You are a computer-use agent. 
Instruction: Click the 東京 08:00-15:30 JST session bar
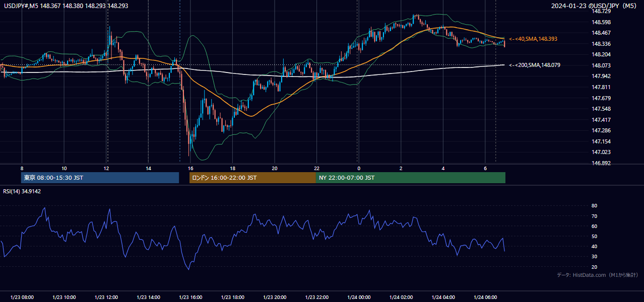coord(100,178)
